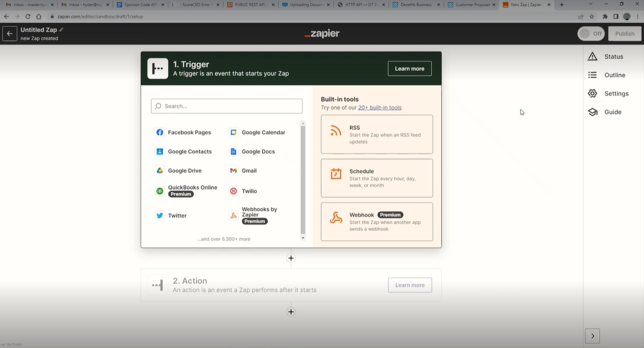The image size is (644, 348).
Task: Open the browser three-dot menu
Action: click(x=637, y=16)
